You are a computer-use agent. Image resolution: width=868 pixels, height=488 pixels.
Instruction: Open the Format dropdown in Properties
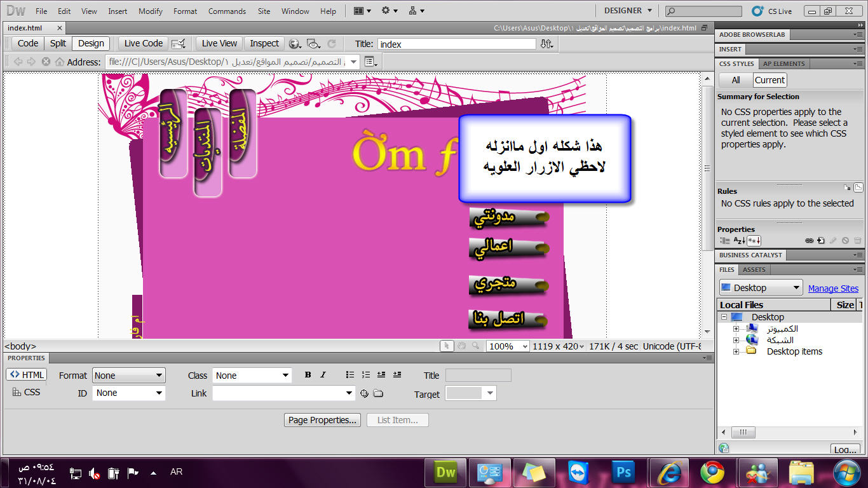tap(128, 376)
